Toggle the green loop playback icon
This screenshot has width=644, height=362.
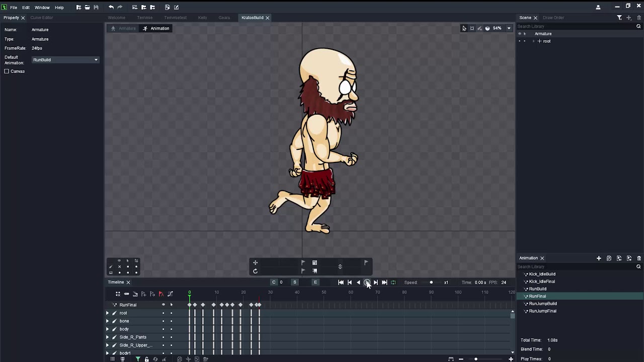tap(393, 283)
